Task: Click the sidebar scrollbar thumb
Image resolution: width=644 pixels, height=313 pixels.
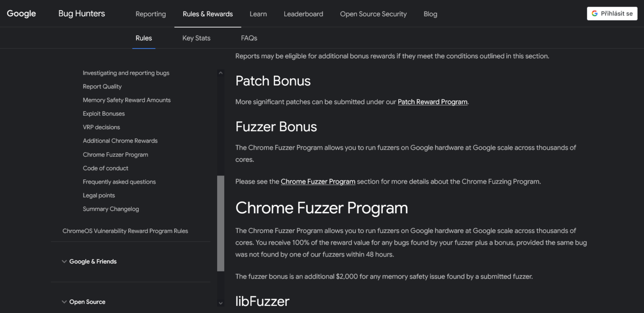Action: (x=221, y=223)
